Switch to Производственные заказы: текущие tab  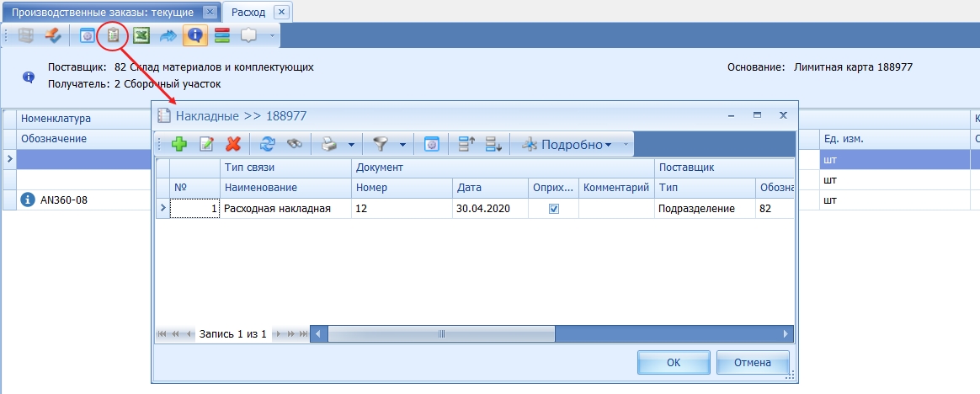point(102,12)
